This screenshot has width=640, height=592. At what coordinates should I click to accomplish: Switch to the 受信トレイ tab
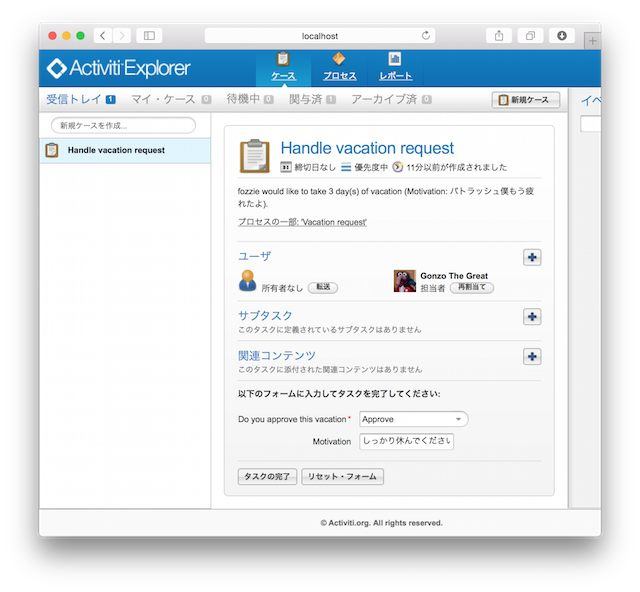[x=80, y=100]
